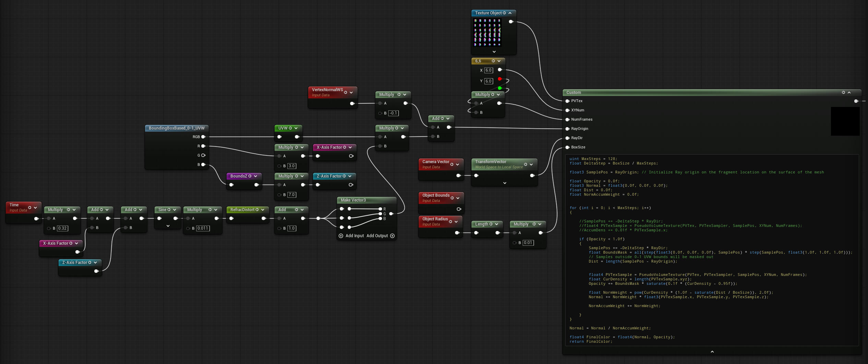Viewport: 868px width, 364px height.
Task: Click the Add Input label on Make Vector3
Action: pyautogui.click(x=355, y=236)
